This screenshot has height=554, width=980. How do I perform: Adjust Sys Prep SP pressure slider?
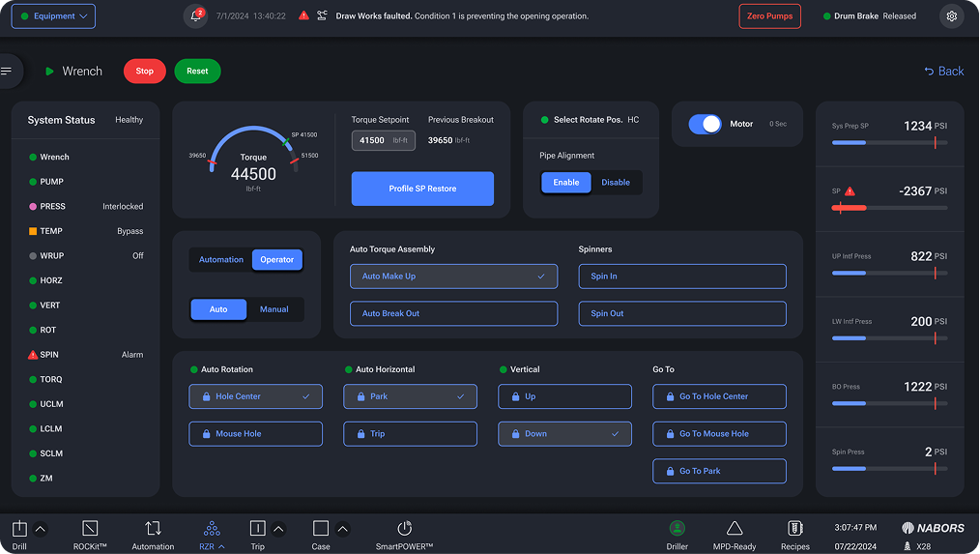pyautogui.click(x=889, y=142)
